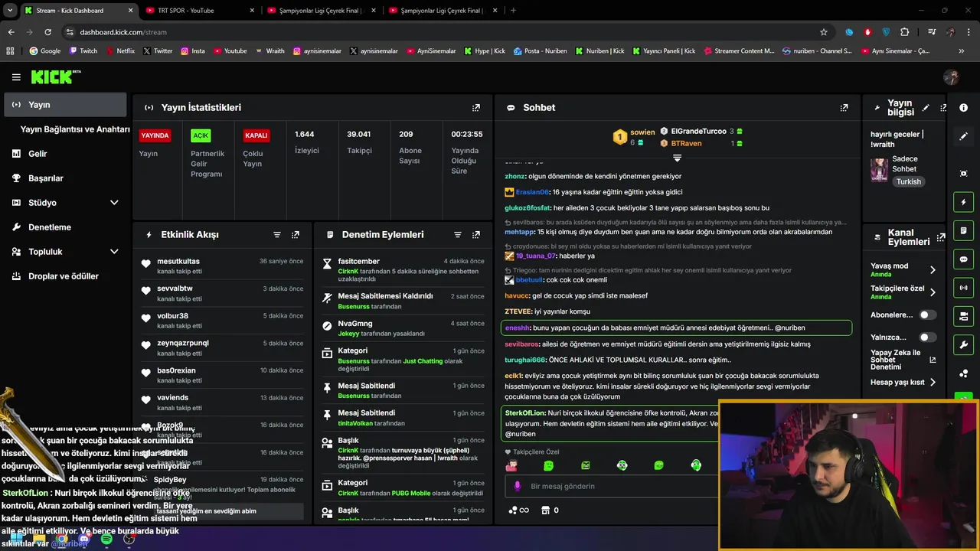Viewport: 980px width, 551px height.
Task: Select the pencil edit icon in the right sidebar
Action: click(x=964, y=136)
